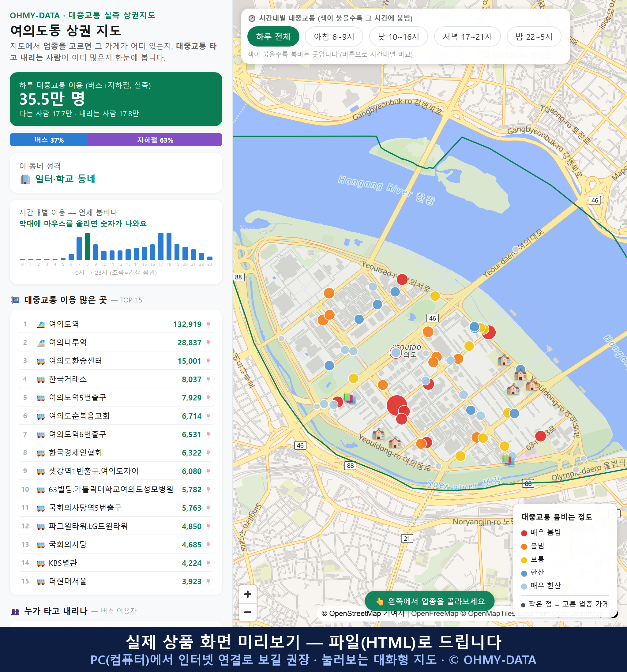
Task: Select the 63빌딩.가톨릭대학교여의도성모병원 list row
Action: tap(116, 490)
